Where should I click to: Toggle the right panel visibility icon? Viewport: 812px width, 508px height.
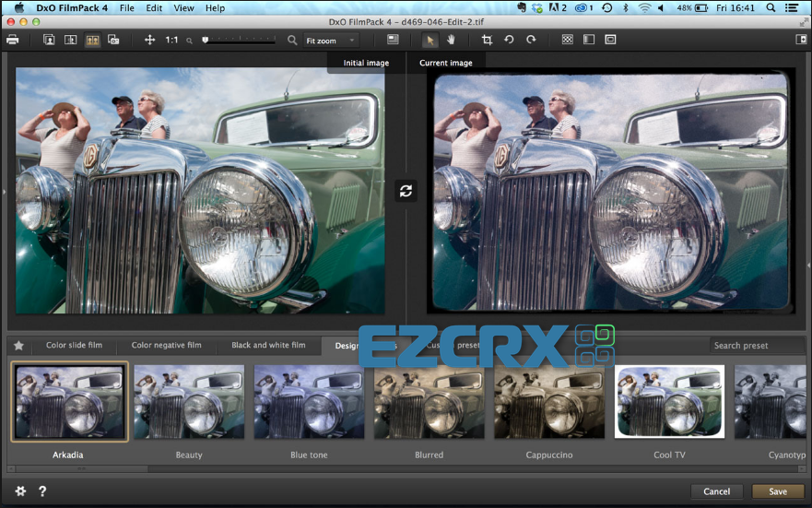point(801,40)
